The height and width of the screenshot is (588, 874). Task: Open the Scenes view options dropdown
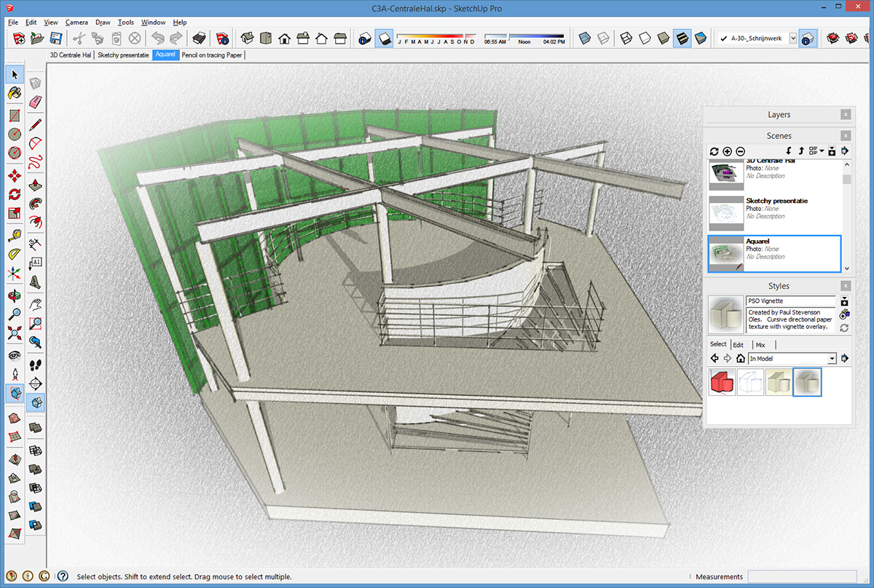tap(816, 151)
